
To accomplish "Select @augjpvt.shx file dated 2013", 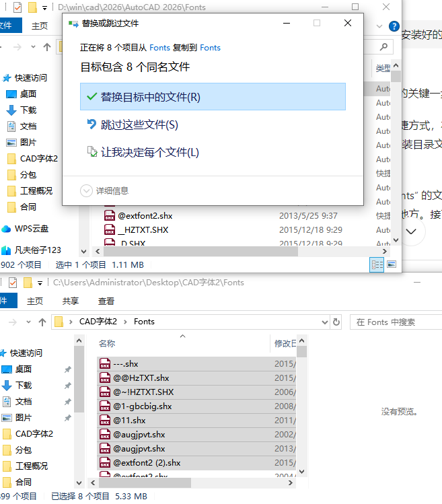I will tap(196, 449).
